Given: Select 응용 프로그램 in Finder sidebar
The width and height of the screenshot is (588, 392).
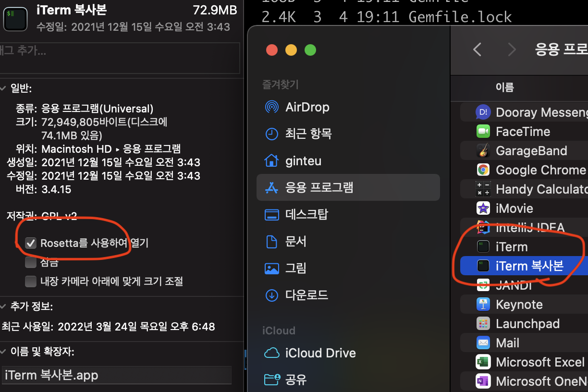Looking at the screenshot, I should [348, 187].
